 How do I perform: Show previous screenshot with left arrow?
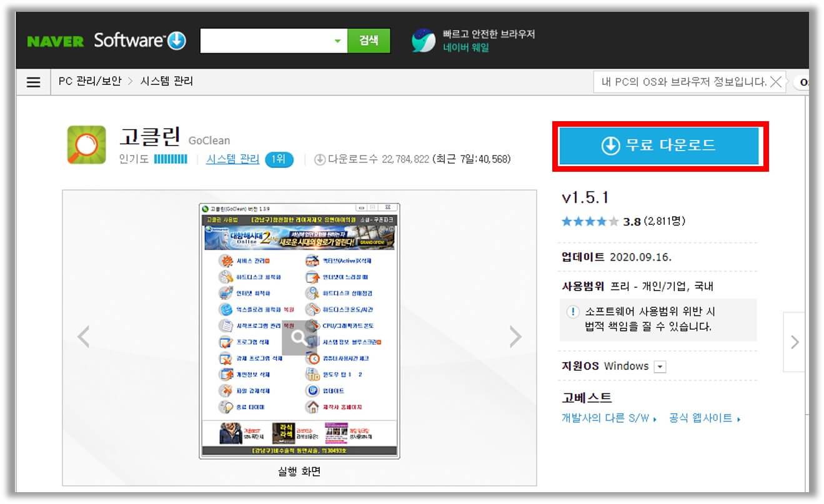(x=84, y=337)
